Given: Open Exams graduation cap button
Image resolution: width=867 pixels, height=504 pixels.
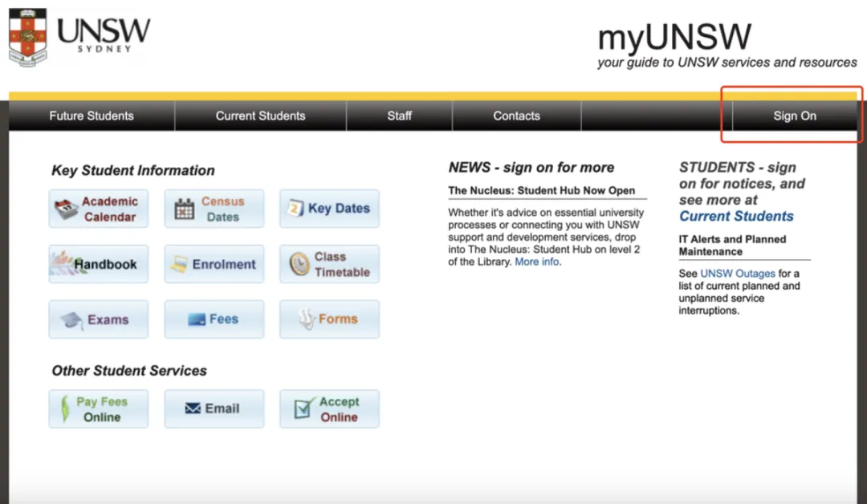Looking at the screenshot, I should click(x=98, y=319).
